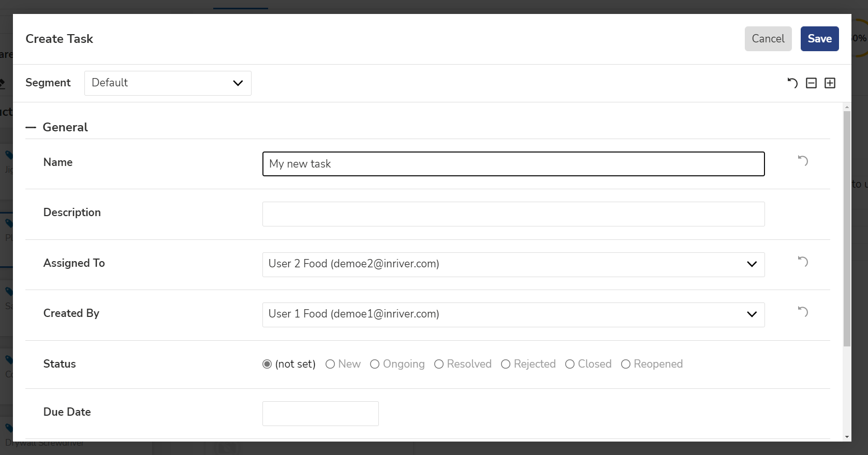Screen dimensions: 868x455
Task: Click the Create Task title text
Action: pos(60,39)
